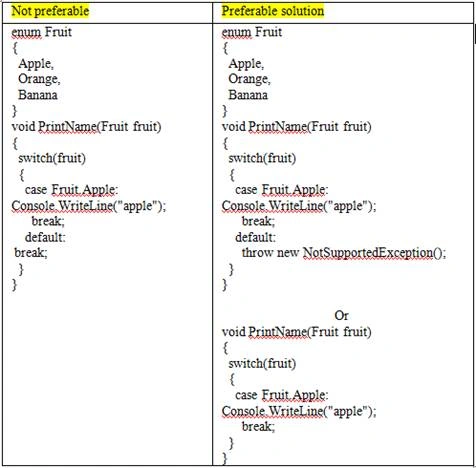Click the "break;" line directly under left "default:"

click(x=31, y=253)
